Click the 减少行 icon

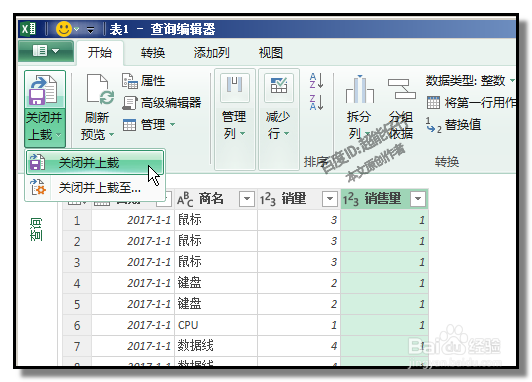pos(279,88)
